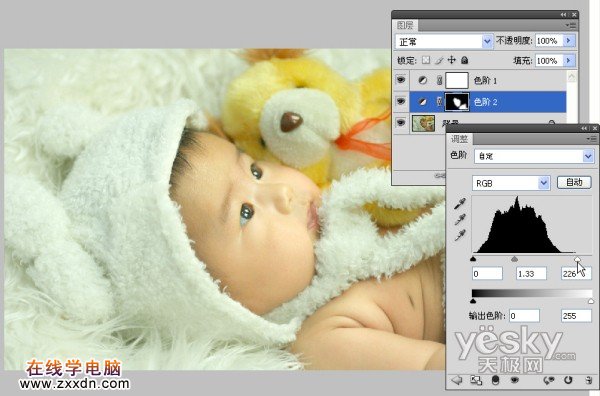
Task: Select the white point eyedropper
Action: click(x=460, y=235)
